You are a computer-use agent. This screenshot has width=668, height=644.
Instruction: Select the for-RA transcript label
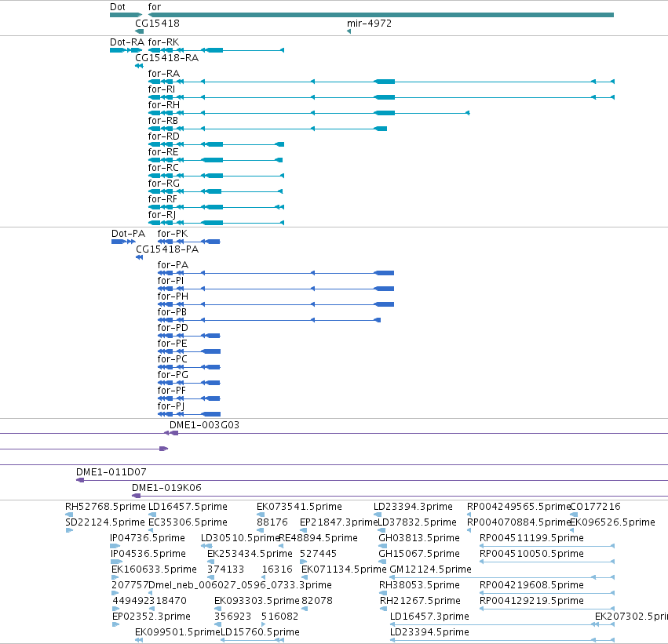pyautogui.click(x=164, y=74)
